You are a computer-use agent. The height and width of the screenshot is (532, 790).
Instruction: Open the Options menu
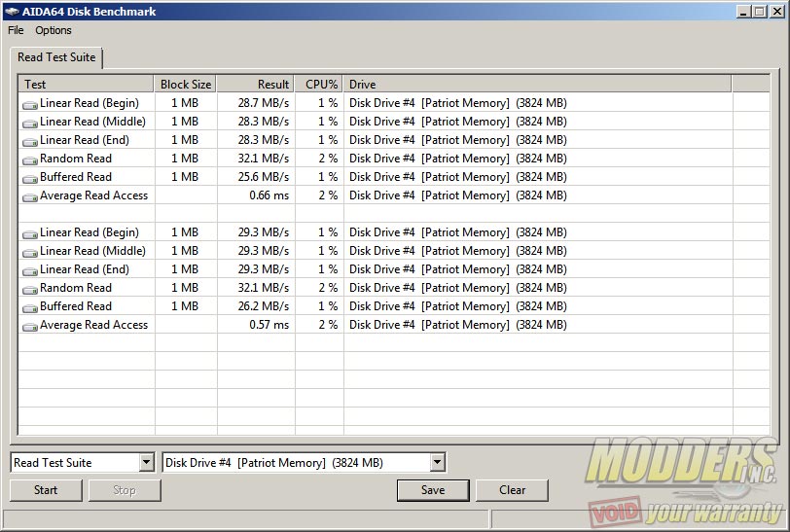click(54, 30)
